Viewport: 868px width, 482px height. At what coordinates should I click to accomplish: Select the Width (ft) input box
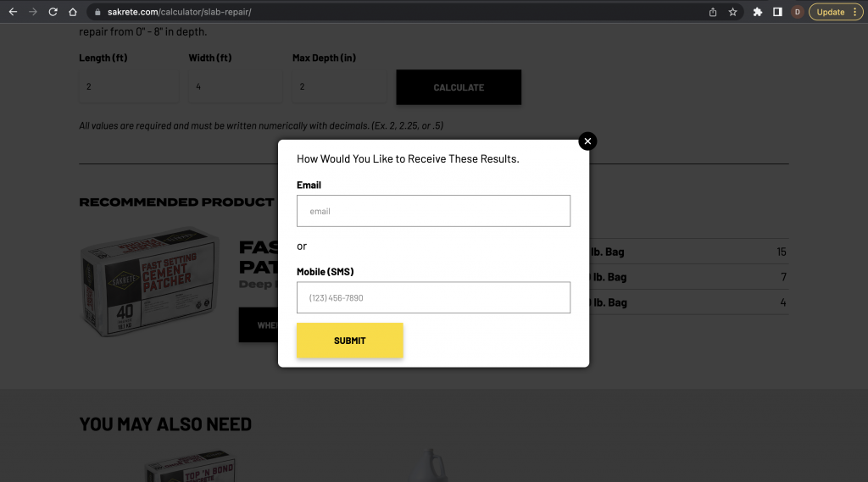click(236, 87)
